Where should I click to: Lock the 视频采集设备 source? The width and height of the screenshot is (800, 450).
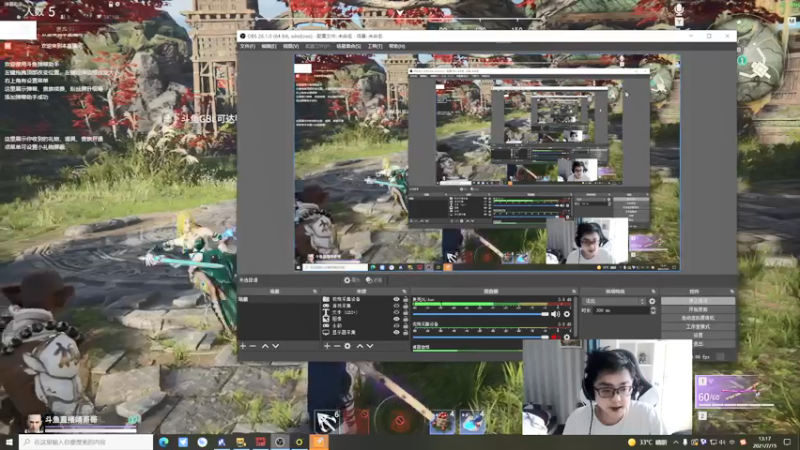point(406,299)
